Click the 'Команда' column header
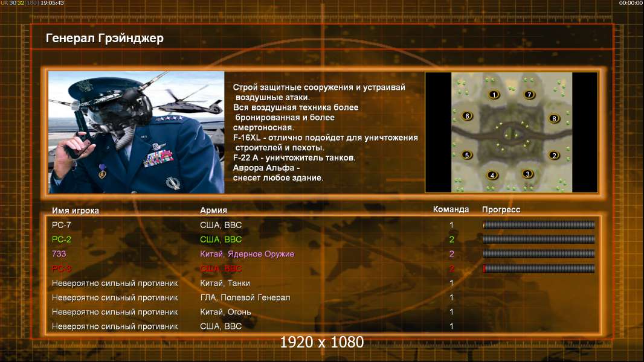The width and height of the screenshot is (644, 362). click(x=451, y=209)
